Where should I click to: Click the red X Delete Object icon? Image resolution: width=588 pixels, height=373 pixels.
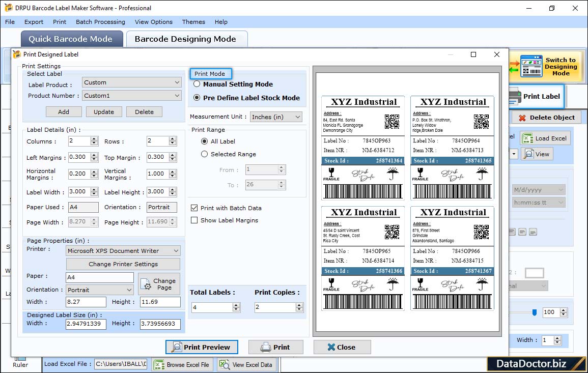522,118
